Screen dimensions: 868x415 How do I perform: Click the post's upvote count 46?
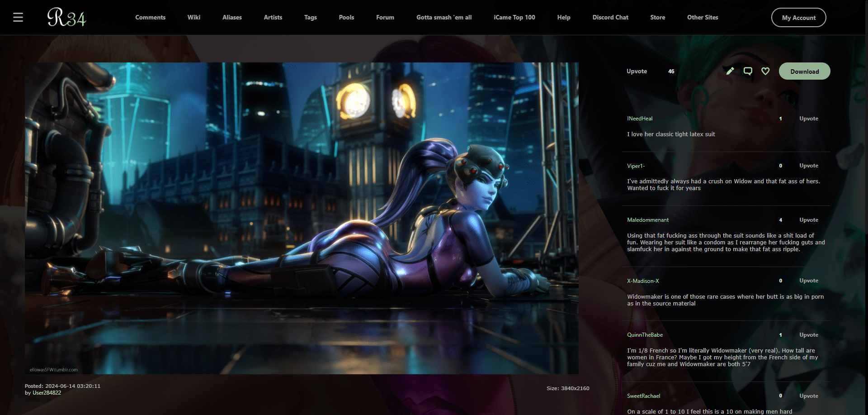pos(671,72)
